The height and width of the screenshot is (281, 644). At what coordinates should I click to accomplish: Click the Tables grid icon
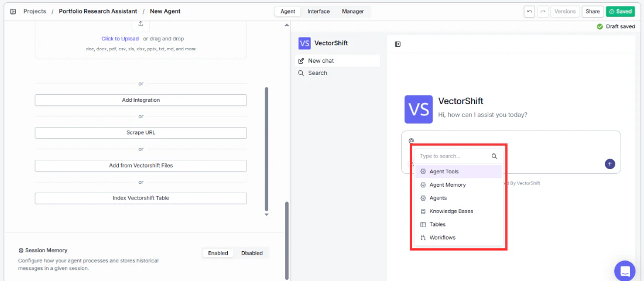(423, 224)
